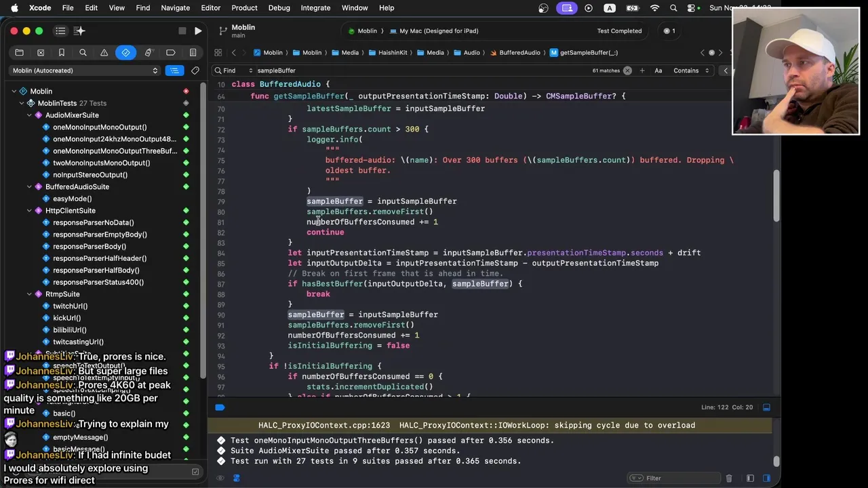The image size is (868, 488).
Task: Select twoMonoInputsMonoOutput() test
Action: coord(102,163)
